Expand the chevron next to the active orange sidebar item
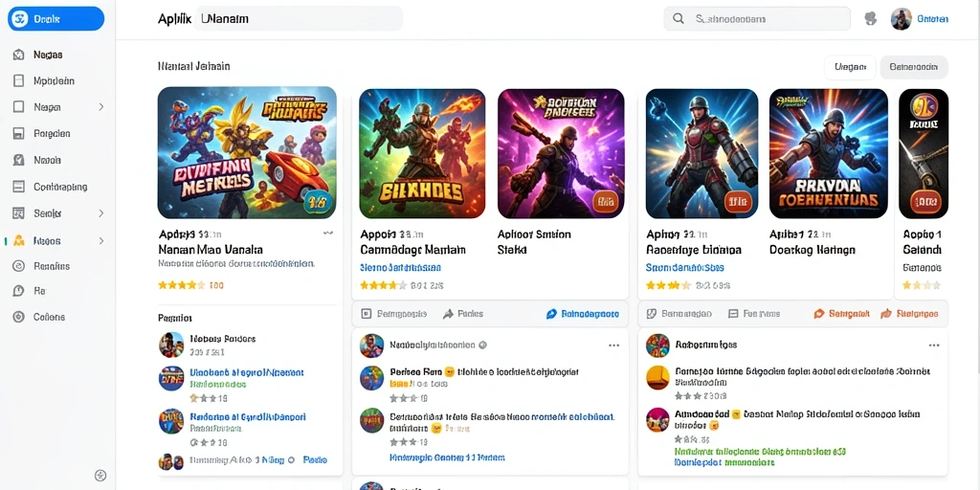980x490 pixels. point(101,240)
